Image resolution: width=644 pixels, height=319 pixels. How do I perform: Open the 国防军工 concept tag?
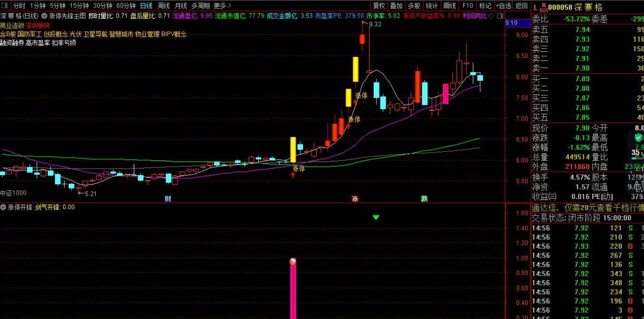point(29,34)
